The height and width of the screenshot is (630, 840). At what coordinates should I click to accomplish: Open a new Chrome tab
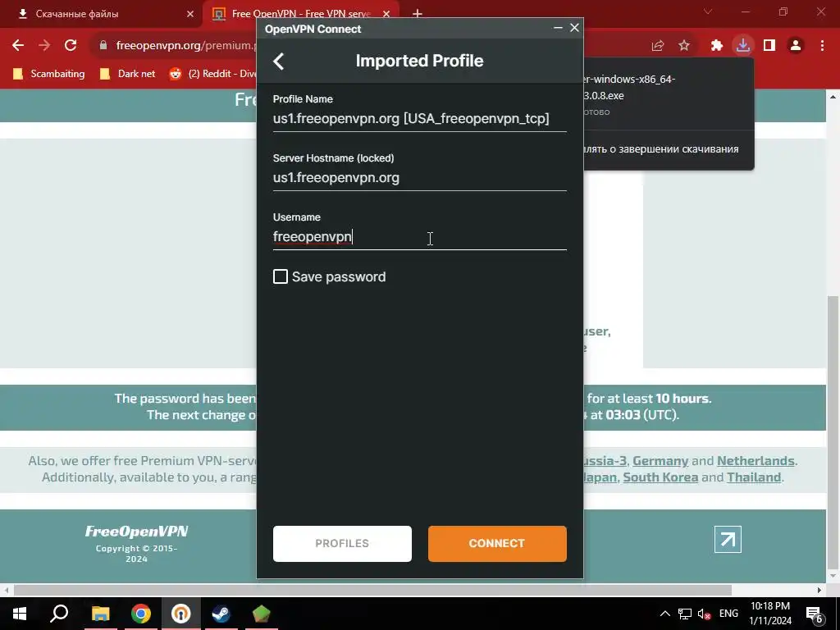(x=418, y=14)
